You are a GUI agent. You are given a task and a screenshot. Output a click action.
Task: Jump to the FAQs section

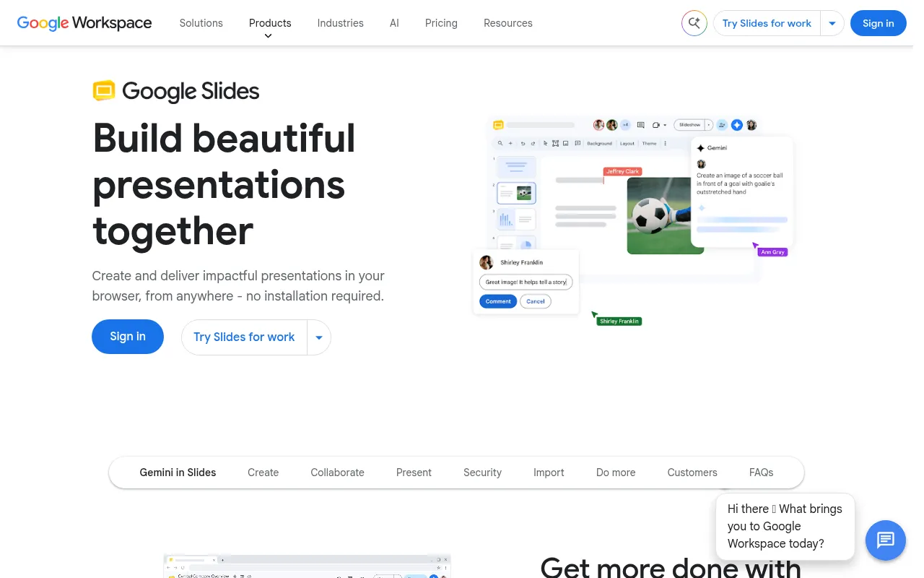(761, 473)
